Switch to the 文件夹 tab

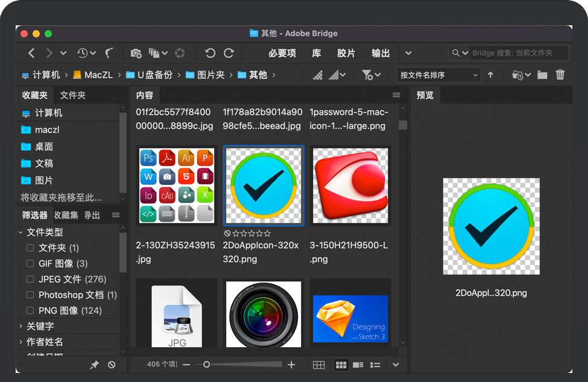pyautogui.click(x=73, y=95)
